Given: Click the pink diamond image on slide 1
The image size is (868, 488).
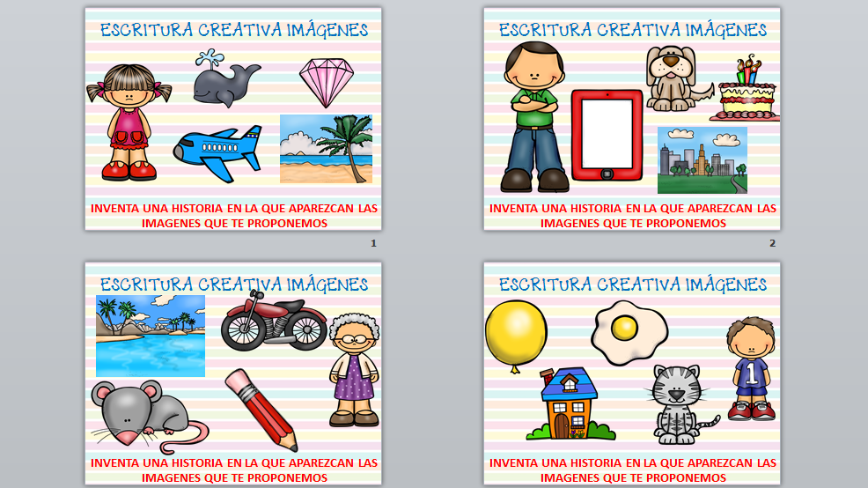Looking at the screenshot, I should click(x=327, y=83).
